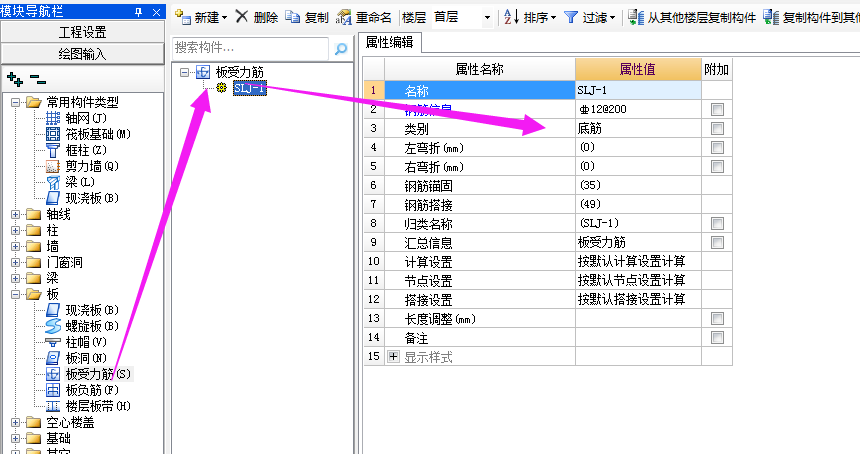Click 按默认搭接设置计算 value cell
The image size is (860, 454).
click(638, 299)
